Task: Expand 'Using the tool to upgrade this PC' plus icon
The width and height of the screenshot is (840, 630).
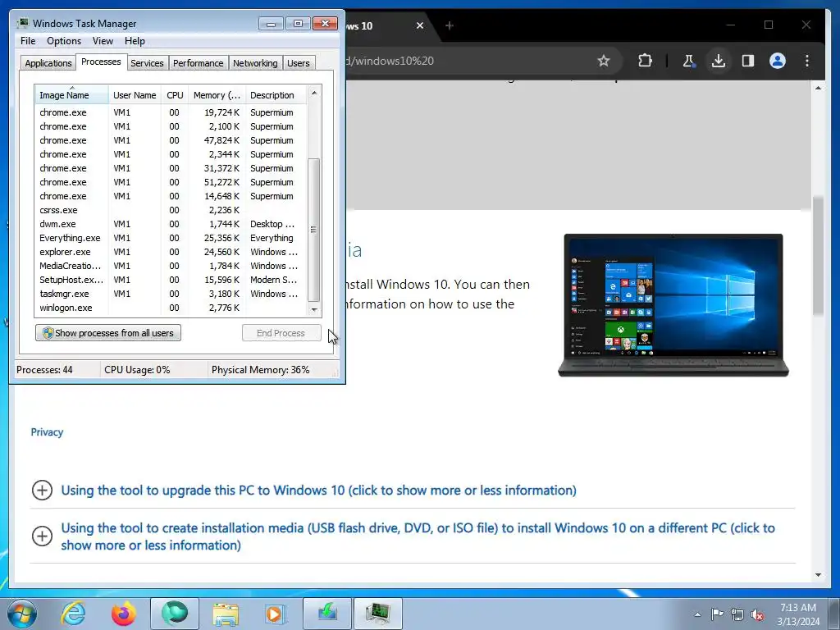Action: click(x=42, y=491)
